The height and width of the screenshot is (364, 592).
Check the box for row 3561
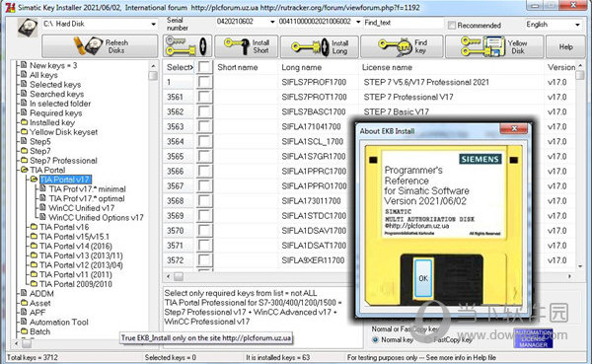[204, 97]
